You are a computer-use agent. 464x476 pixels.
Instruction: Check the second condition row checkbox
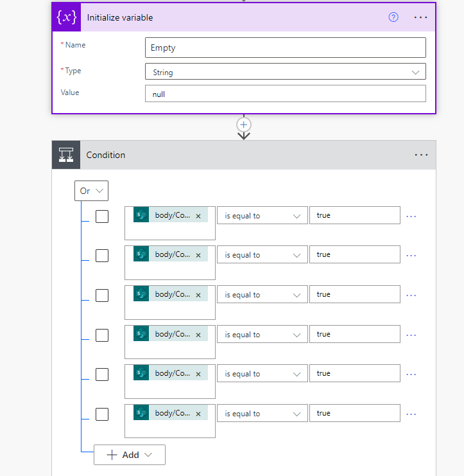click(x=102, y=256)
